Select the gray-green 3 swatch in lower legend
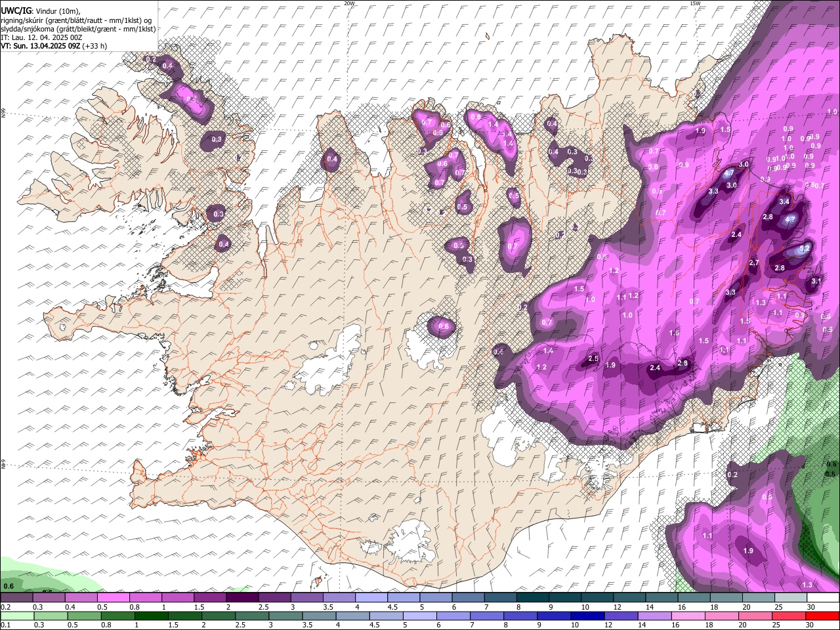The width and height of the screenshot is (840, 630). point(285,616)
